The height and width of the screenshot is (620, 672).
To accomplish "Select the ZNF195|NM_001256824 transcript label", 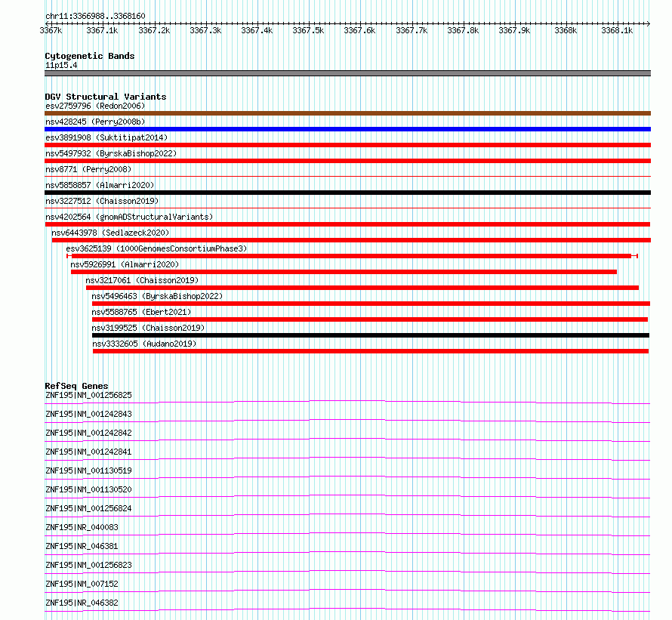I will click(88, 508).
